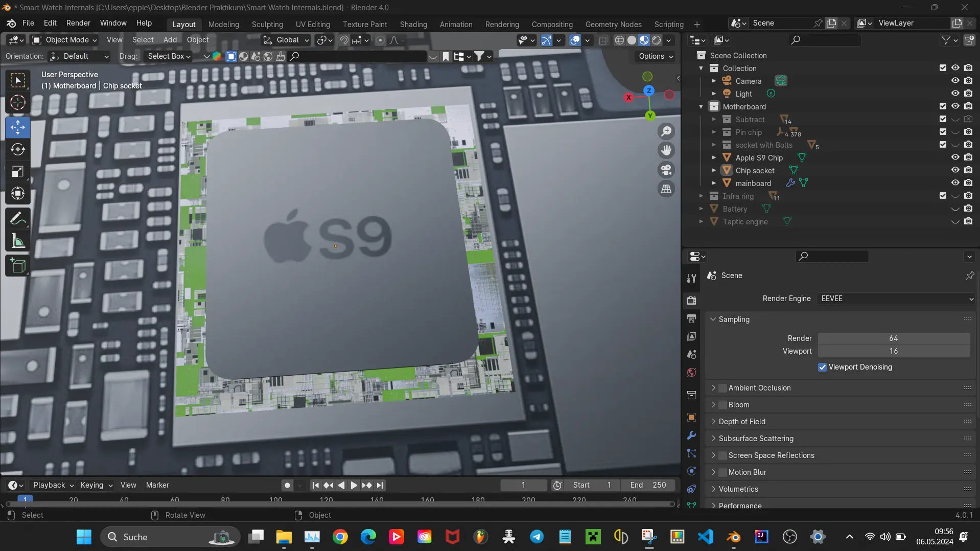
Task: Enable Ambient Occlusion checkbox
Action: click(x=722, y=388)
